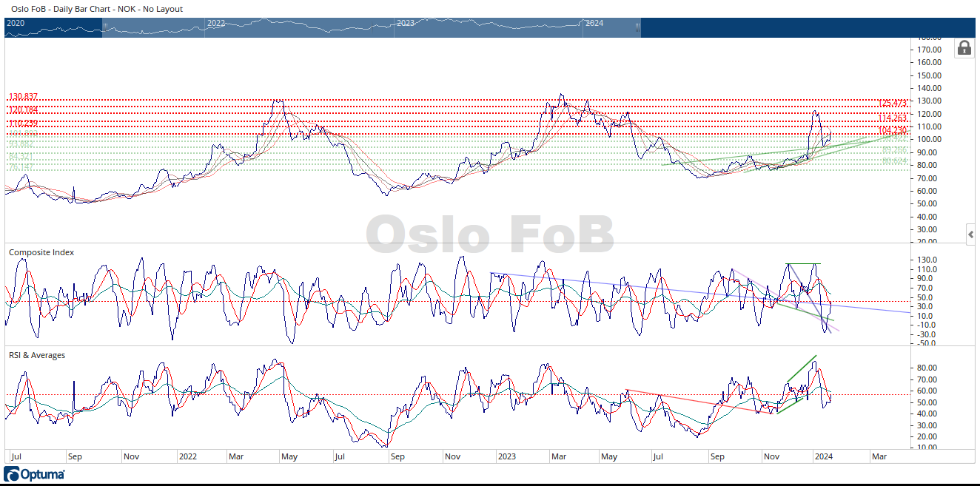Click the Jul label at the far left date axis
980x486 pixels.
click(x=16, y=457)
